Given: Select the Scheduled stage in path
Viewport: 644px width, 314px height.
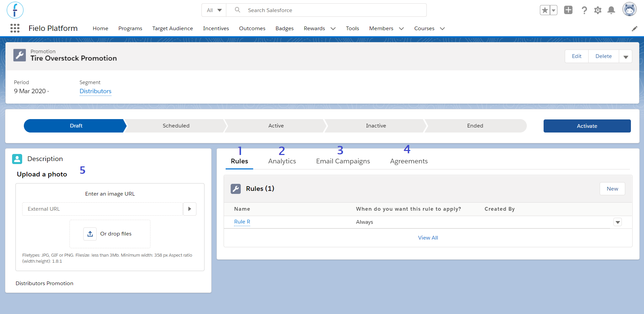Looking at the screenshot, I should point(176,126).
